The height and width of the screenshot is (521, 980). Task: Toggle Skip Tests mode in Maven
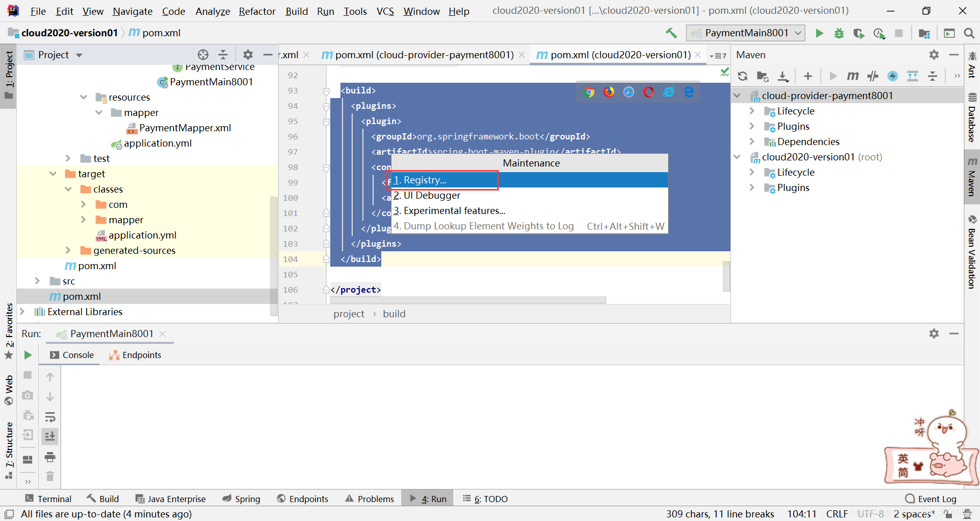(x=893, y=76)
